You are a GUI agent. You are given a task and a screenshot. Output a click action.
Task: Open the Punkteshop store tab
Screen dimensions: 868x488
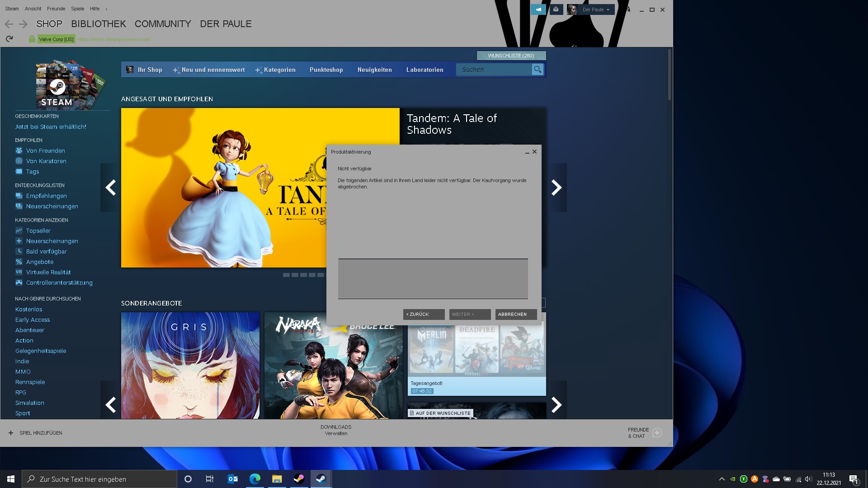[326, 70]
